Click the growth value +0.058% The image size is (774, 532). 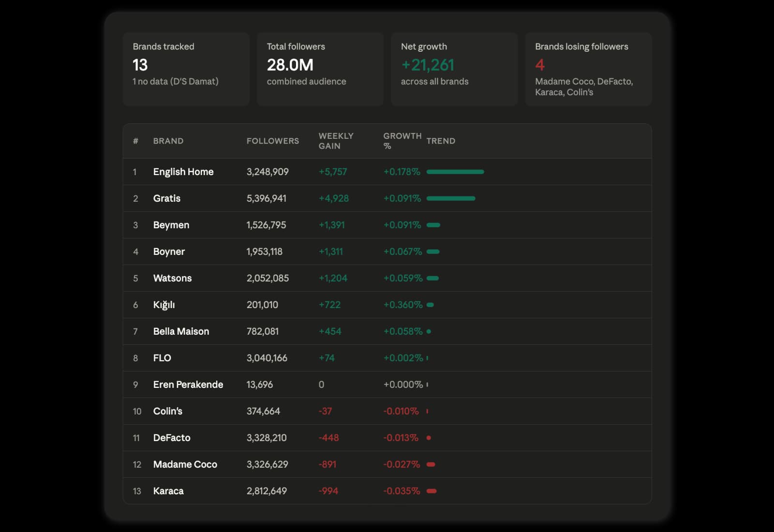[x=403, y=331]
